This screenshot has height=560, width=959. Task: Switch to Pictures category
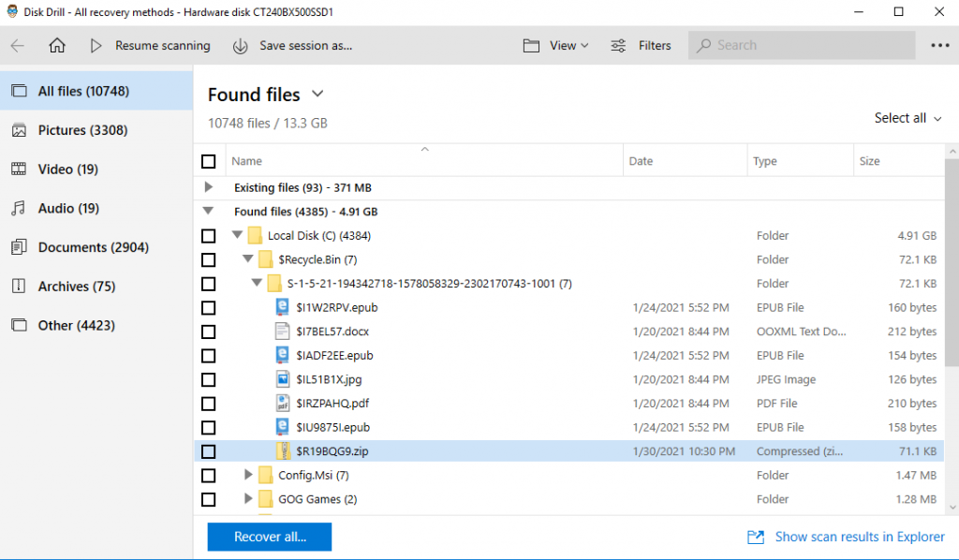82,130
